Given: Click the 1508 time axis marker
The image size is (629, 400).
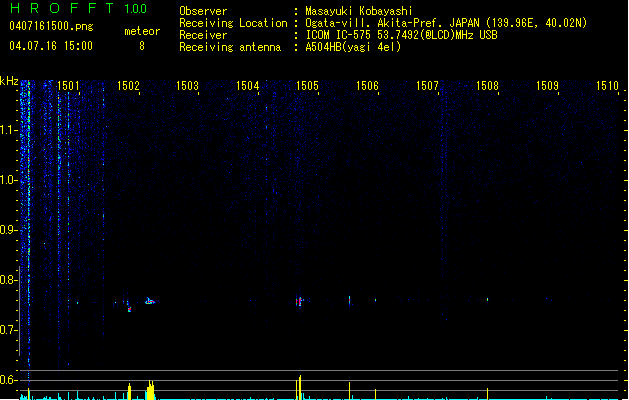Looking at the screenshot, I should coord(487,85).
